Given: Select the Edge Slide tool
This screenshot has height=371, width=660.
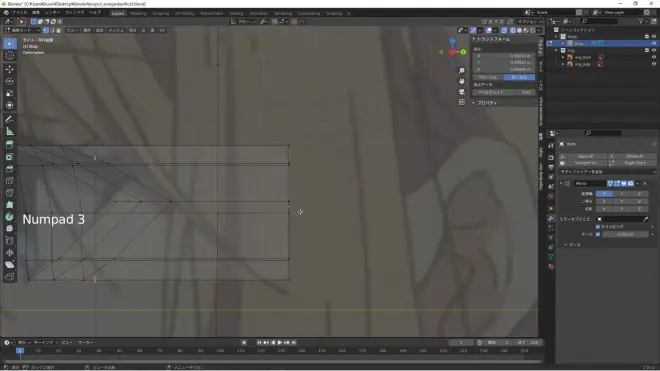Looking at the screenshot, I should 10,241.
